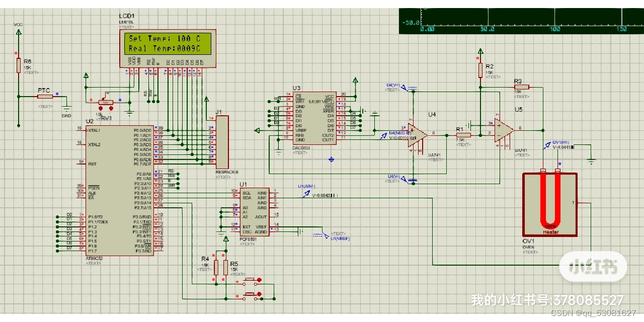Select the OV1 oven heater component
The height and width of the screenshot is (322, 644).
coord(549,204)
